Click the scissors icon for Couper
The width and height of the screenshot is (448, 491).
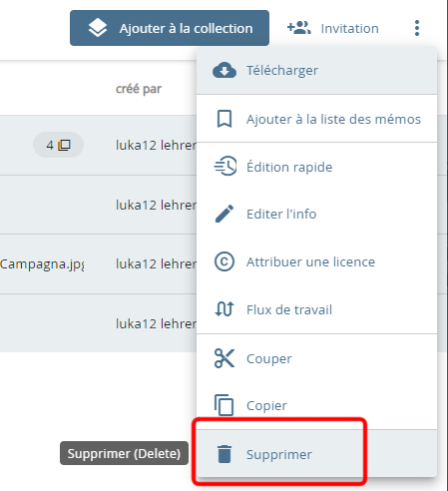click(x=224, y=358)
